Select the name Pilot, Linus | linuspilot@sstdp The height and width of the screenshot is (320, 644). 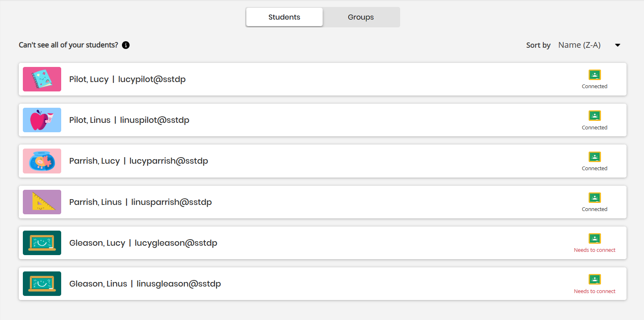pyautogui.click(x=129, y=120)
